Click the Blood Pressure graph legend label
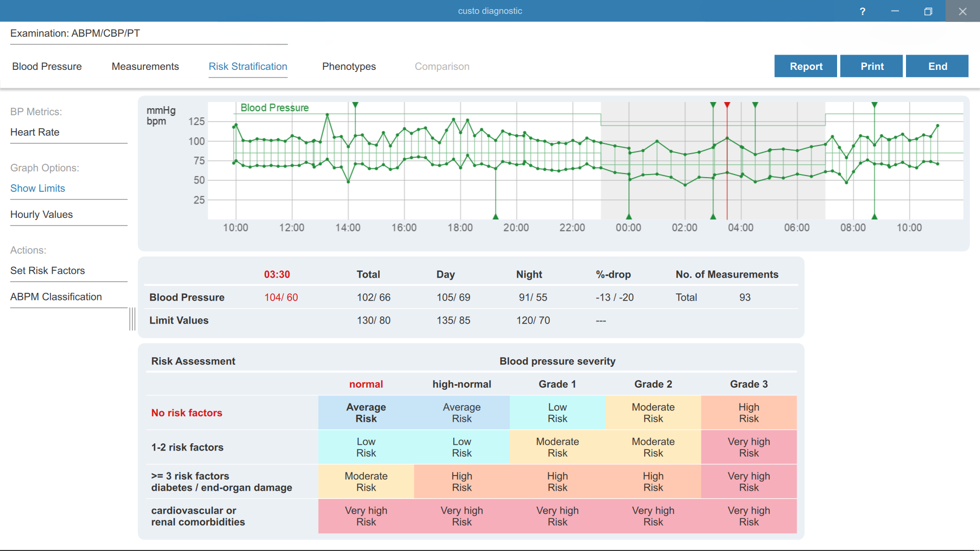The image size is (980, 551). click(x=275, y=108)
